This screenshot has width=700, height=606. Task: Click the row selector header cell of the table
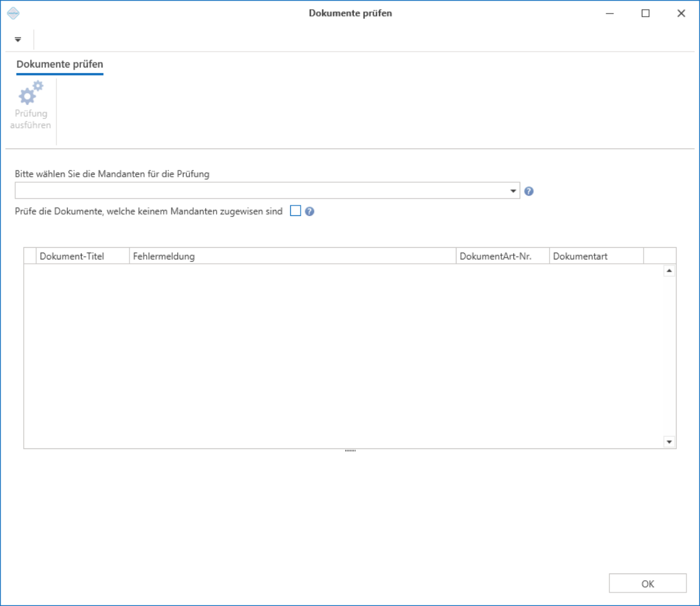pos(30,256)
